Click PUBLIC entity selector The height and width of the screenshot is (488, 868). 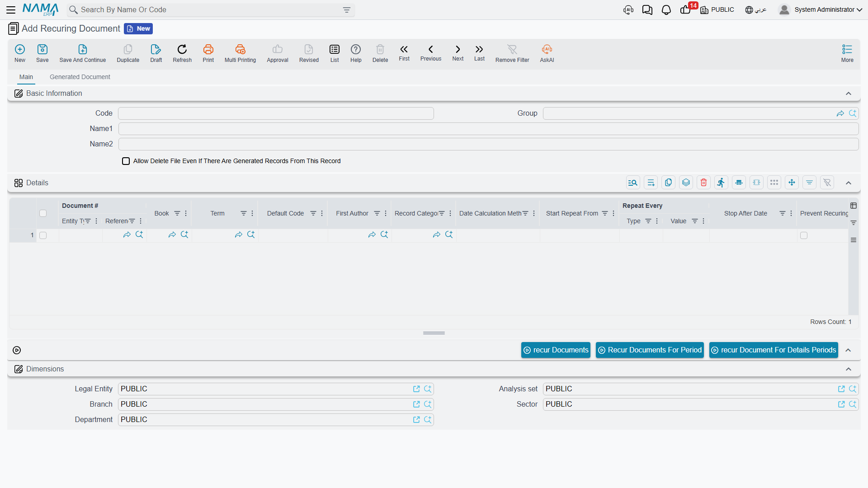717,9
